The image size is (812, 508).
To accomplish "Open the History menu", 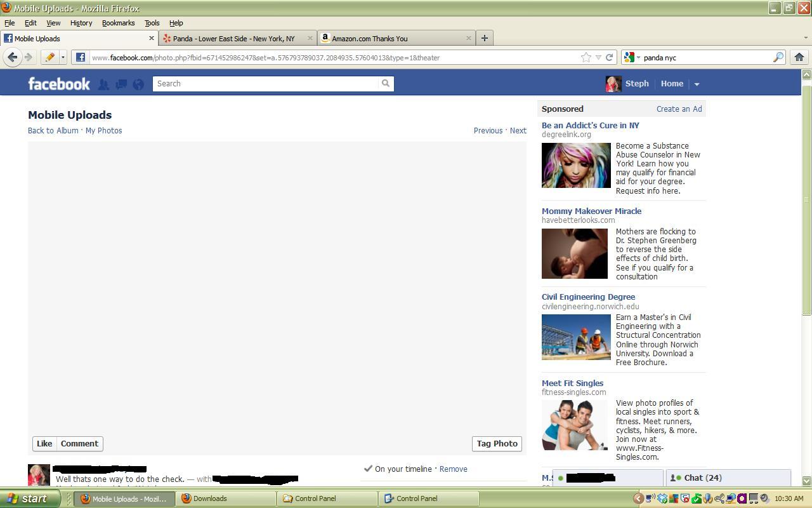I will click(x=81, y=23).
